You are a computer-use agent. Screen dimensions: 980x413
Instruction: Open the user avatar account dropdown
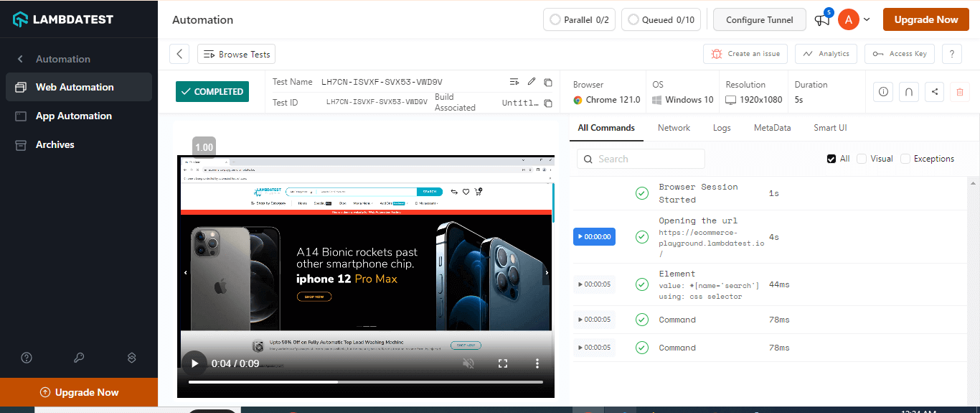(854, 20)
